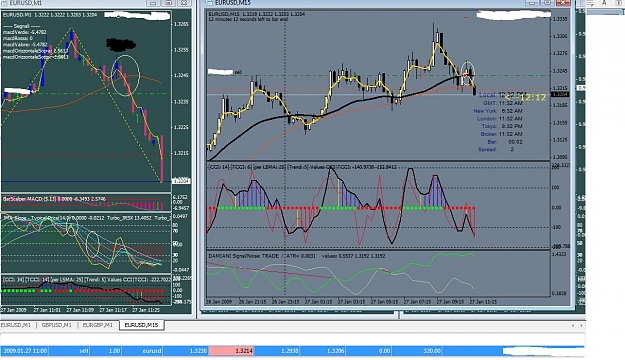This screenshot has width=625, height=360.
Task: Minimize the EURUSD,M1 chart window
Action: click(x=153, y=3)
